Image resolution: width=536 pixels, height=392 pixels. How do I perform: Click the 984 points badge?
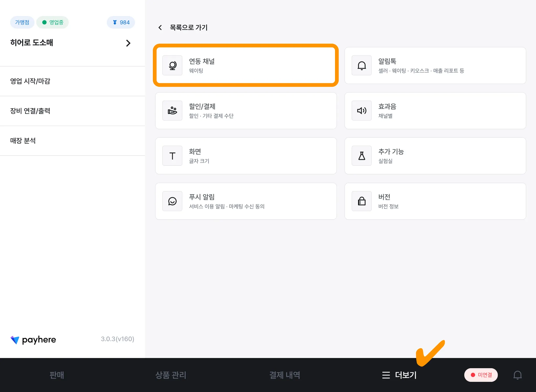tap(121, 22)
